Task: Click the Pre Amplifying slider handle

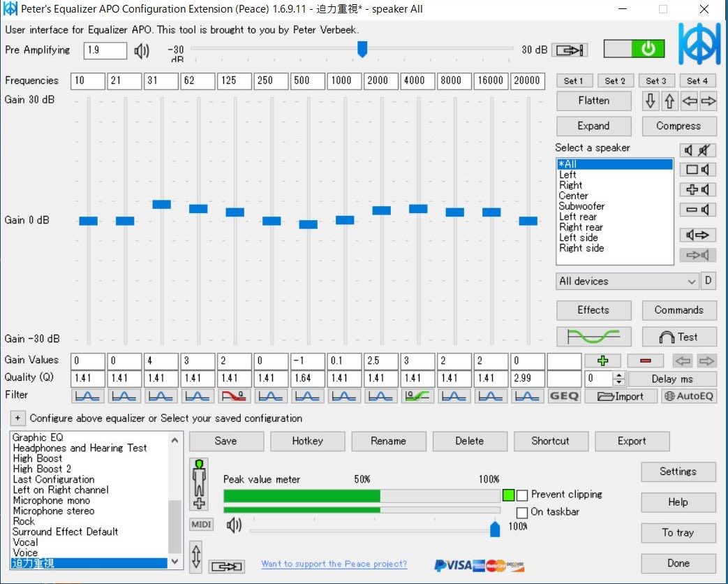Action: click(x=362, y=49)
